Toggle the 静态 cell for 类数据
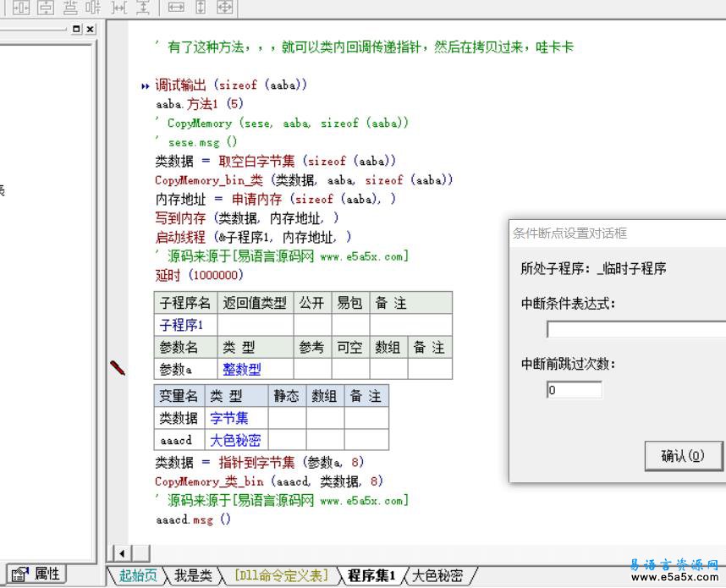726x588 pixels. coord(287,418)
